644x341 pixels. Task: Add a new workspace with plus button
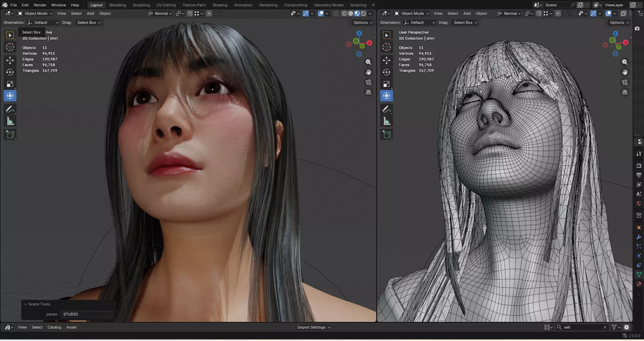373,5
